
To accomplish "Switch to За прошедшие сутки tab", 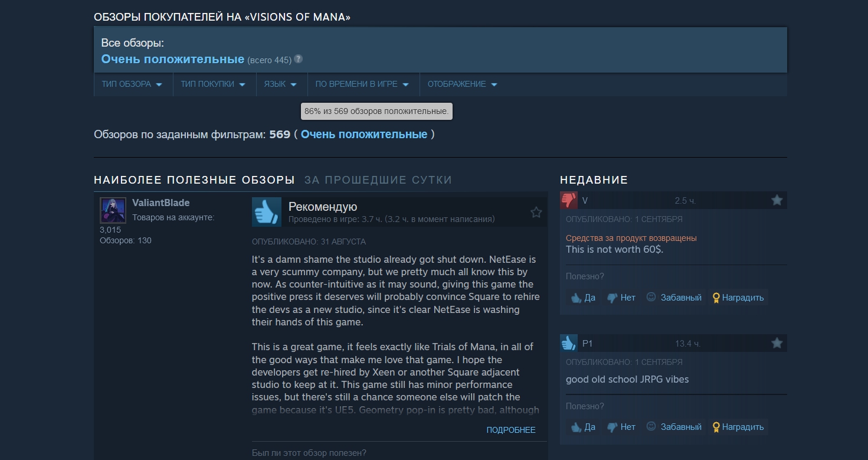I will (378, 180).
